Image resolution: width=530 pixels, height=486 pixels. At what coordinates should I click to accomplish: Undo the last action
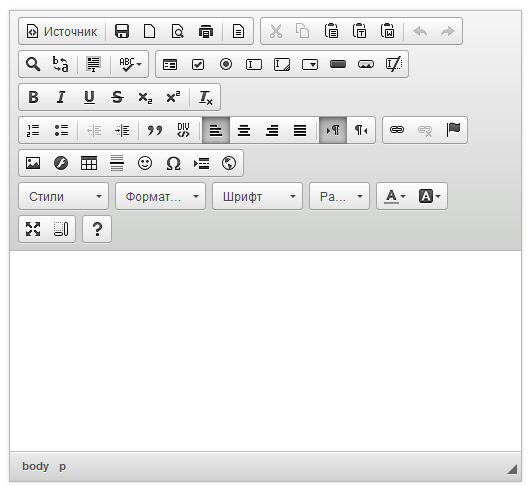420,31
